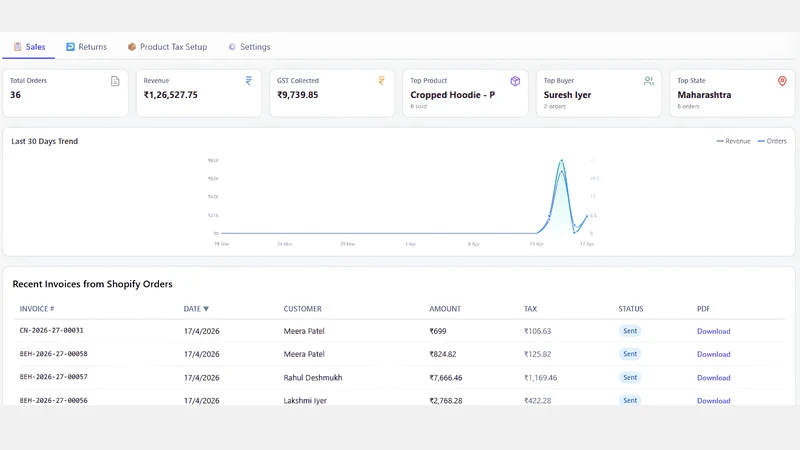Image resolution: width=800 pixels, height=450 pixels.
Task: Download PDF for invoice CN-2026-27-00031
Action: point(713,331)
